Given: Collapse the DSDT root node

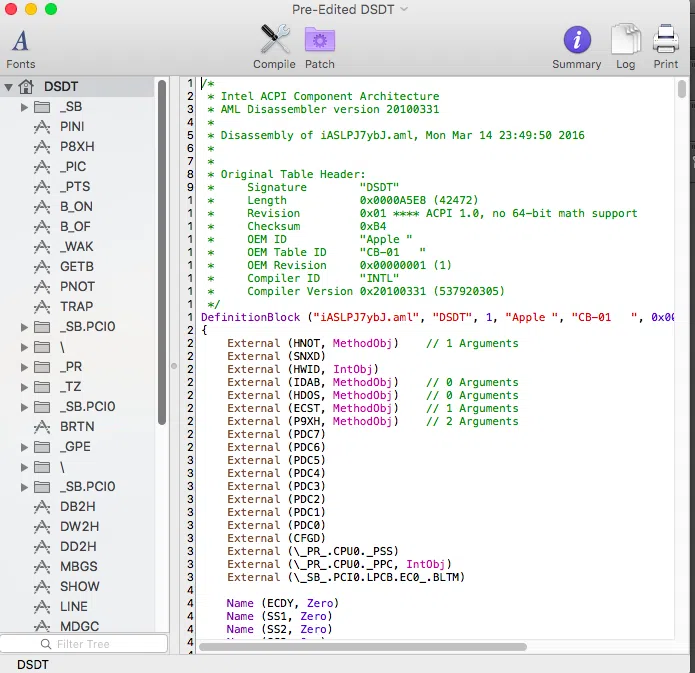Looking at the screenshot, I should [x=9, y=87].
